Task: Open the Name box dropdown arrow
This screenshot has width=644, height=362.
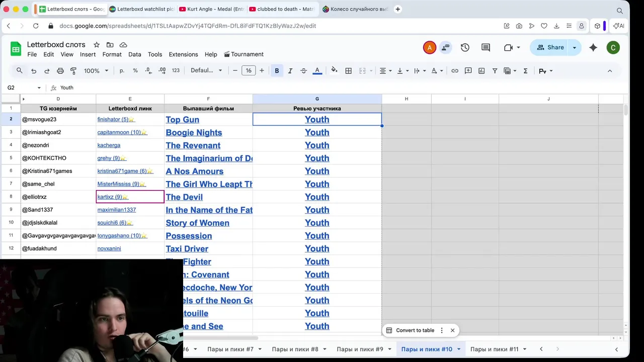Action: coord(39,87)
